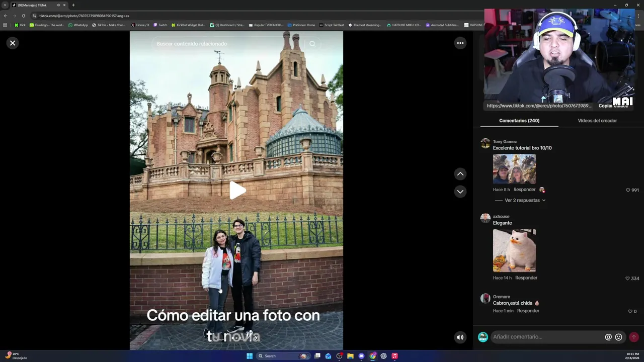Open the tab search dropdown arrow
644x362 pixels.
coord(5,5)
